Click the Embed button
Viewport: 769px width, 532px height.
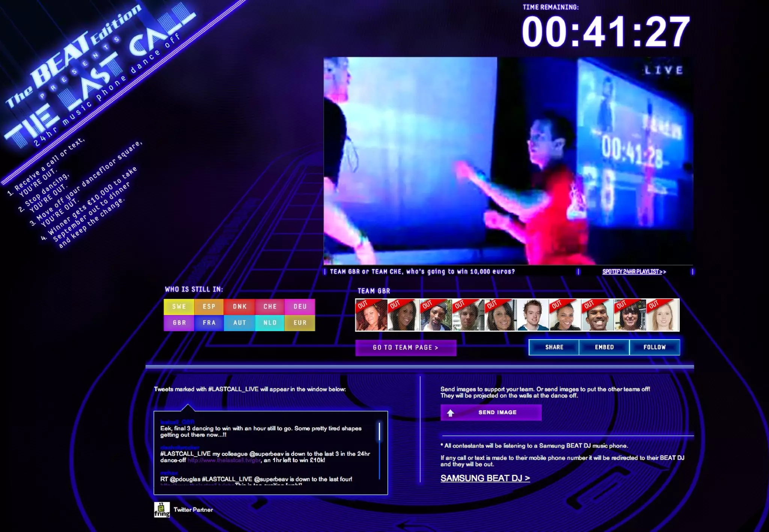click(x=604, y=347)
